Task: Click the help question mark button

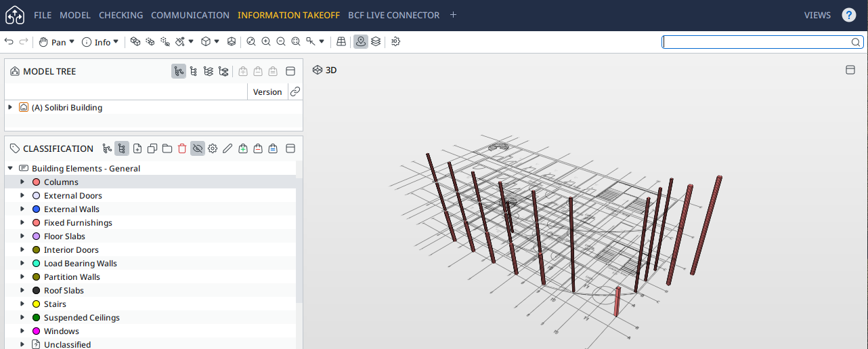Action: point(848,15)
